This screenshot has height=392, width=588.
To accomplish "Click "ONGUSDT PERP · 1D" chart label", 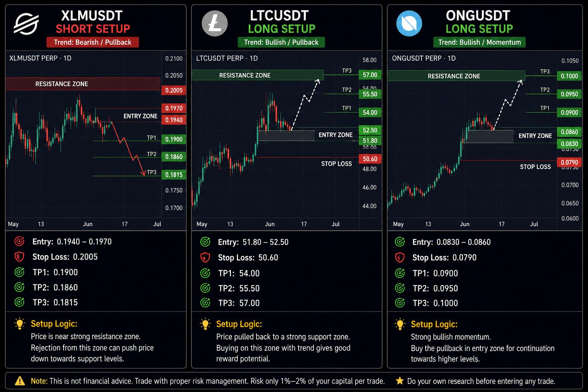I will click(x=424, y=58).
